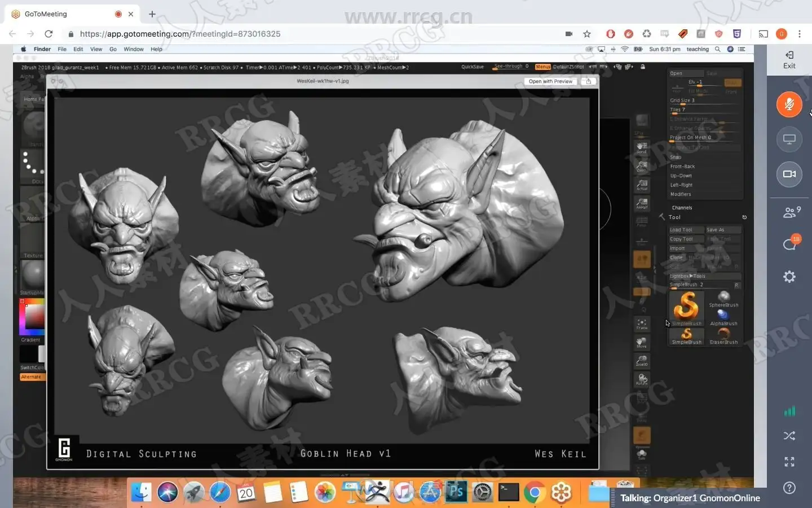This screenshot has width=812, height=508.
Task: Click ZBrush Scroll canvas icon
Action: coord(642,148)
